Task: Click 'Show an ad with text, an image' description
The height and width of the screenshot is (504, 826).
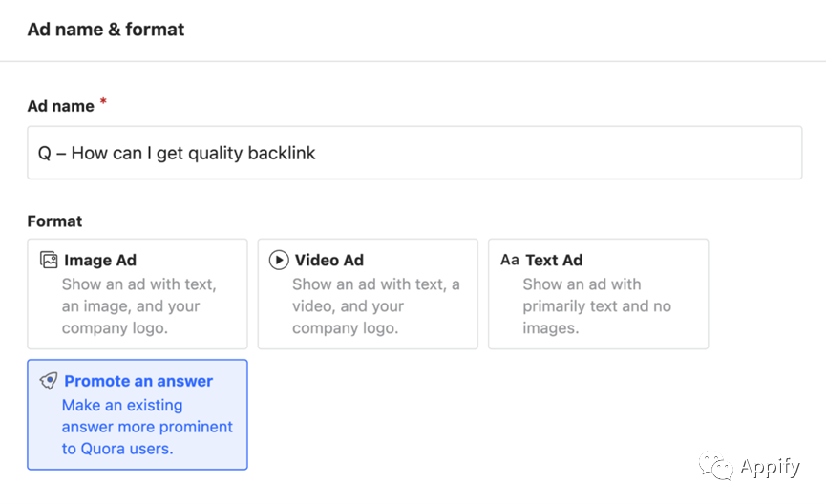Action: point(139,295)
